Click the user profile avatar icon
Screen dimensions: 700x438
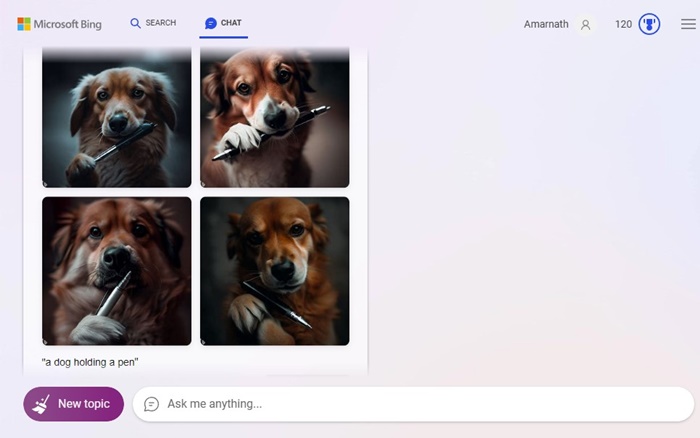585,25
